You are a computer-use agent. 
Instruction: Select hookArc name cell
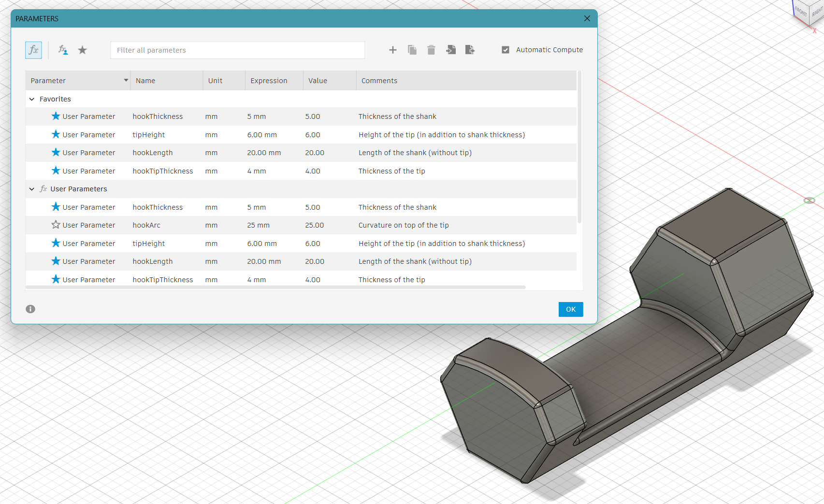146,225
